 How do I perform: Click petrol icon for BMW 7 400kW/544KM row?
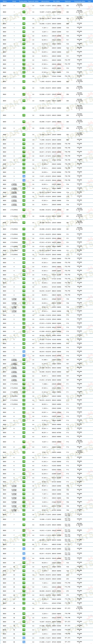(x=24, y=540)
